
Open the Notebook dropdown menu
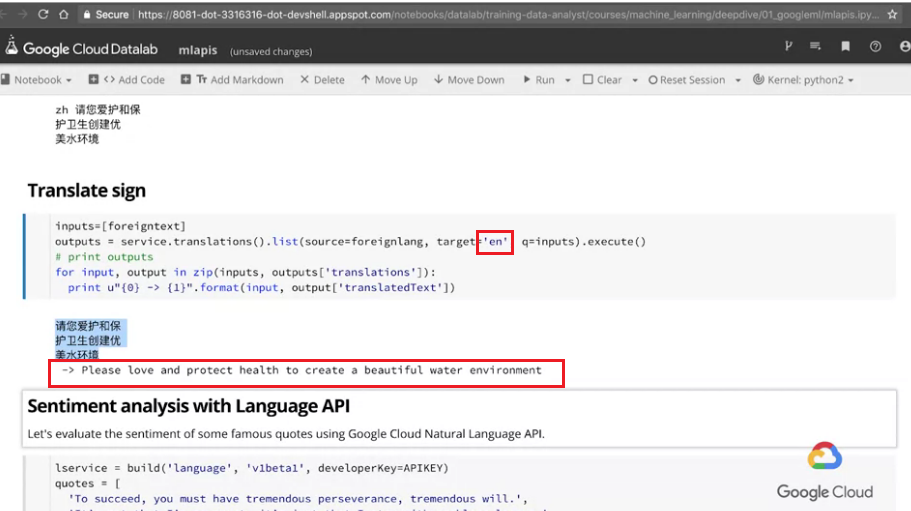[x=36, y=80]
